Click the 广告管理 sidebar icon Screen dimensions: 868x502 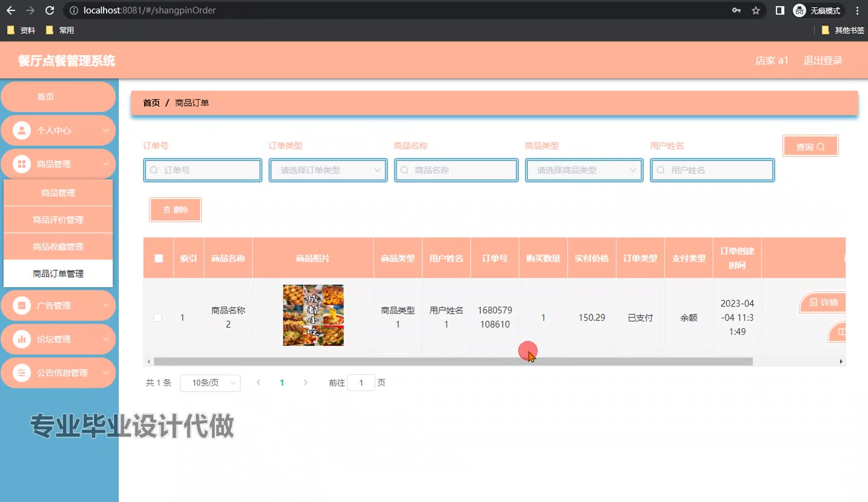click(x=22, y=305)
